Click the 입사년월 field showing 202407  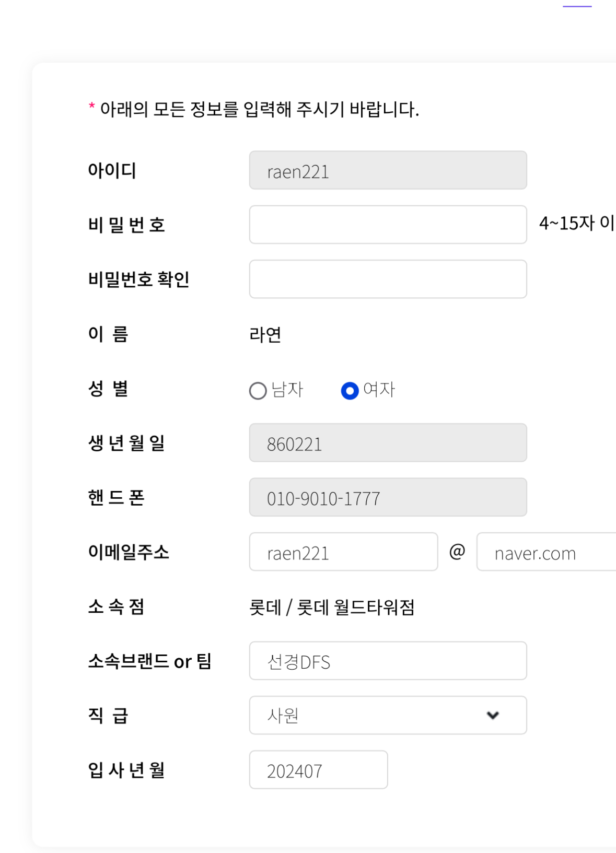pos(318,770)
